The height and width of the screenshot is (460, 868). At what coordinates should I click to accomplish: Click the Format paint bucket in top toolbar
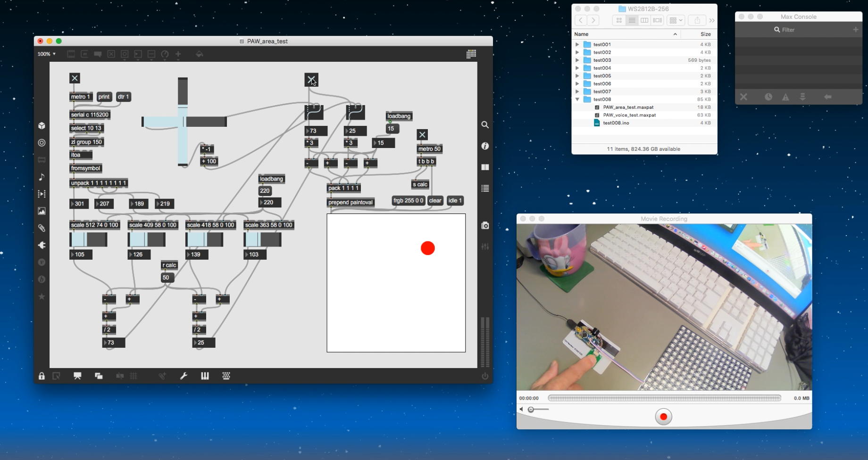click(x=200, y=54)
